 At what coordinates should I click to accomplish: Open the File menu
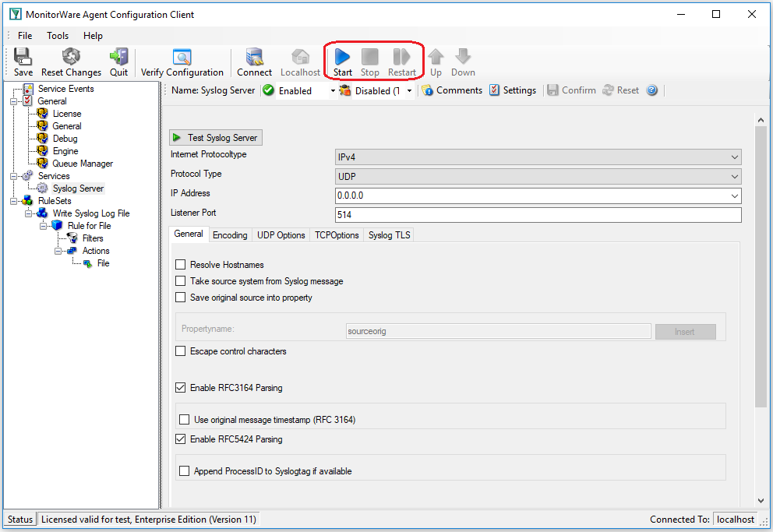click(x=25, y=36)
